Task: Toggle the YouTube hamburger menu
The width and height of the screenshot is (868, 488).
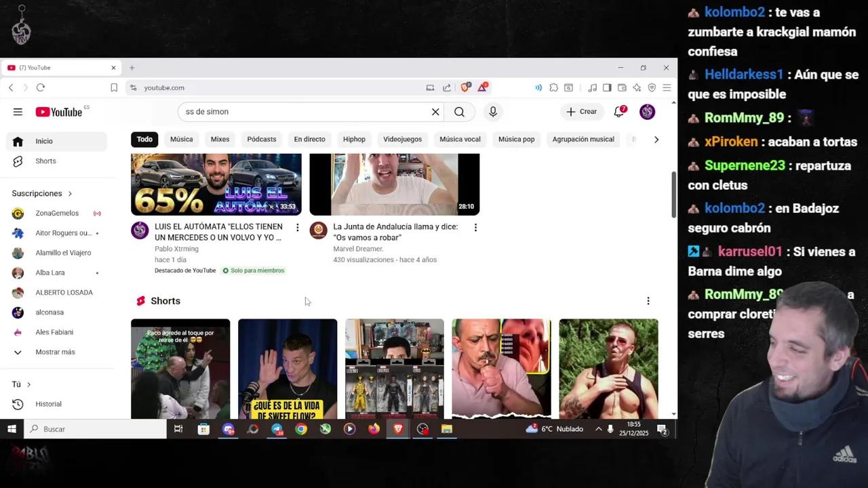Action: click(x=18, y=112)
